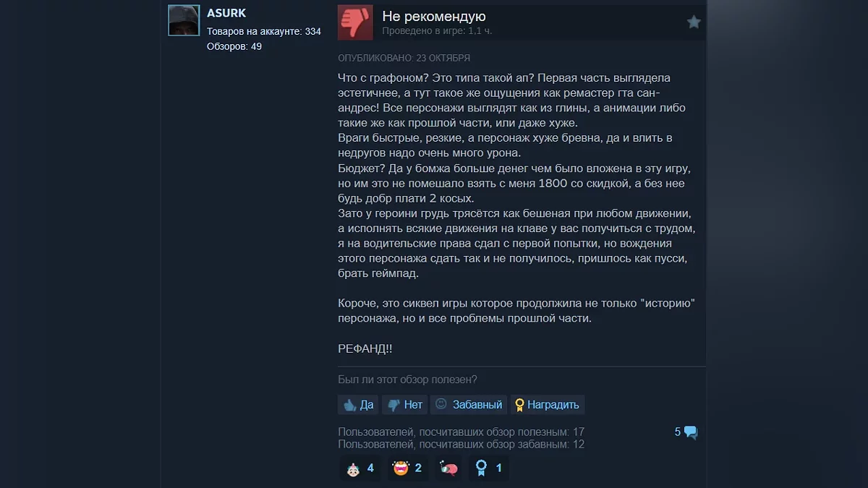Select the pink pig award icon

coord(448,468)
